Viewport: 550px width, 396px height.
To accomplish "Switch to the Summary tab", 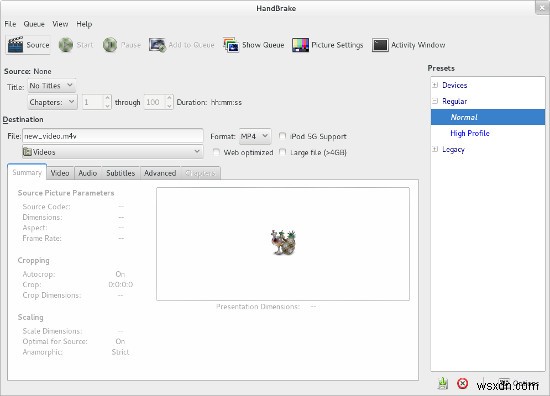I will pyautogui.click(x=27, y=172).
